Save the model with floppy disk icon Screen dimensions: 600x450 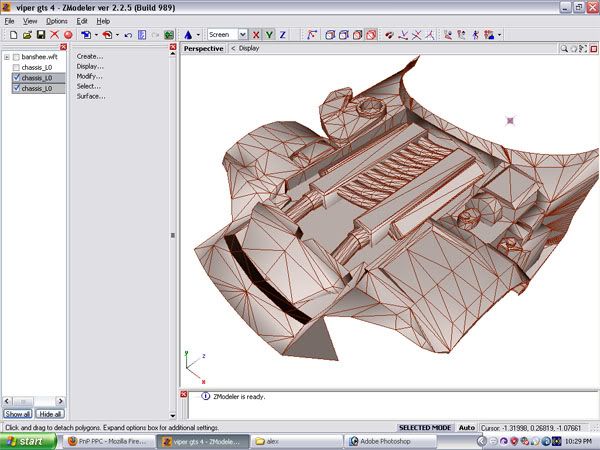pos(40,35)
